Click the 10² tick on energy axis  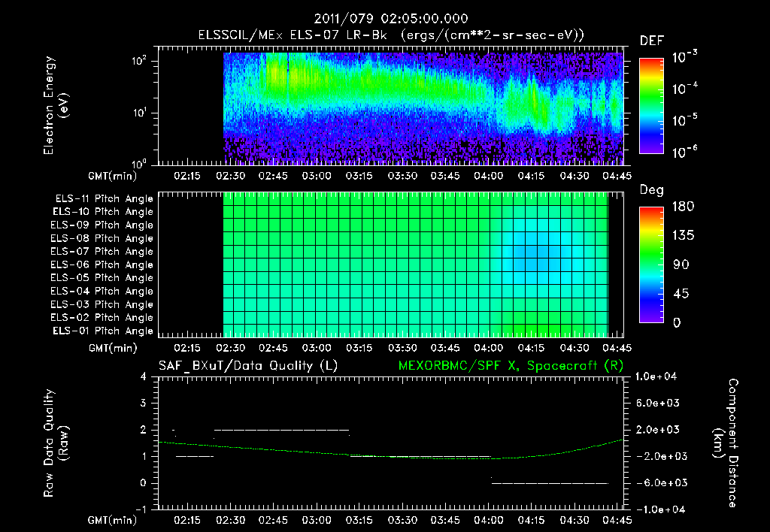click(x=139, y=61)
